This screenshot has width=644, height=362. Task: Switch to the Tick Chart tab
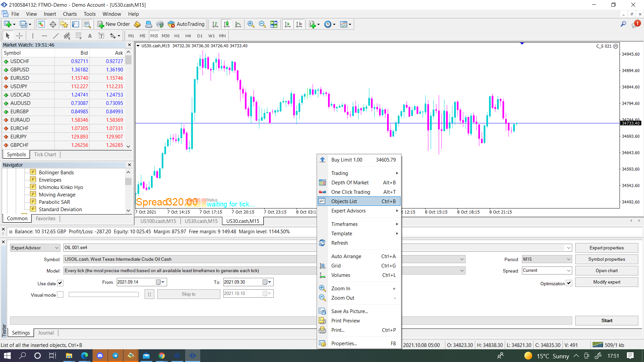(45, 154)
